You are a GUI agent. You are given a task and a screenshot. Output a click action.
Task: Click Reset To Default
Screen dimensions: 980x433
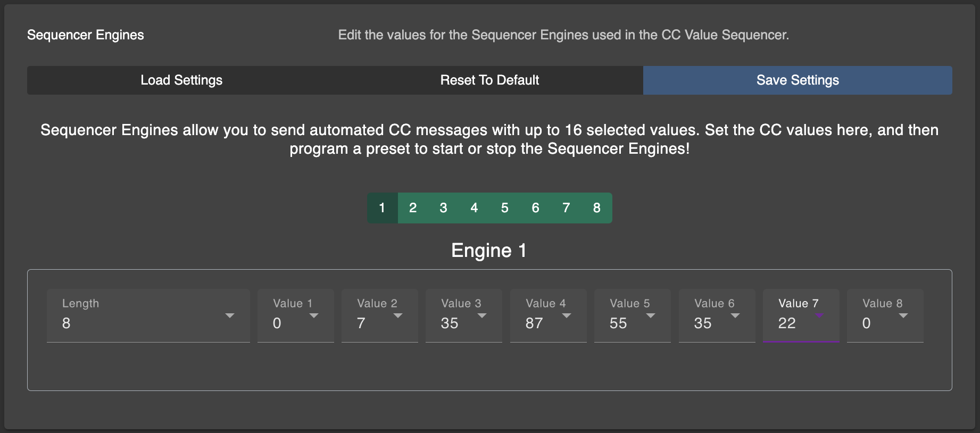pos(489,80)
